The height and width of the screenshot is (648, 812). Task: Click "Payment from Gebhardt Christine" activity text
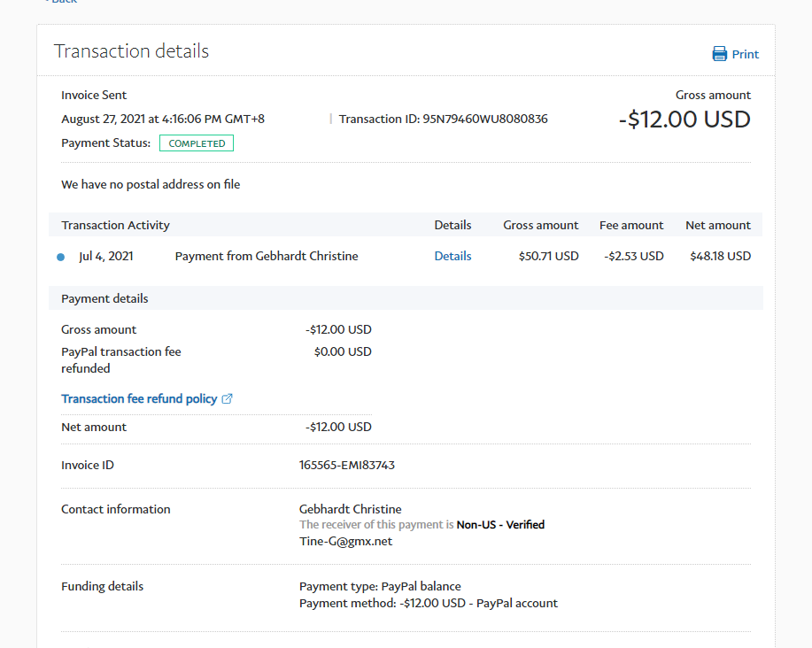click(267, 256)
